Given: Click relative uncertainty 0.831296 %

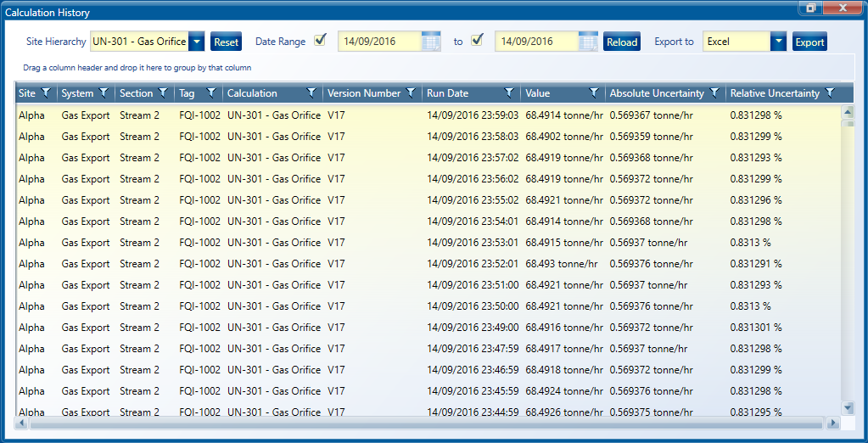Looking at the screenshot, I should 756,200.
